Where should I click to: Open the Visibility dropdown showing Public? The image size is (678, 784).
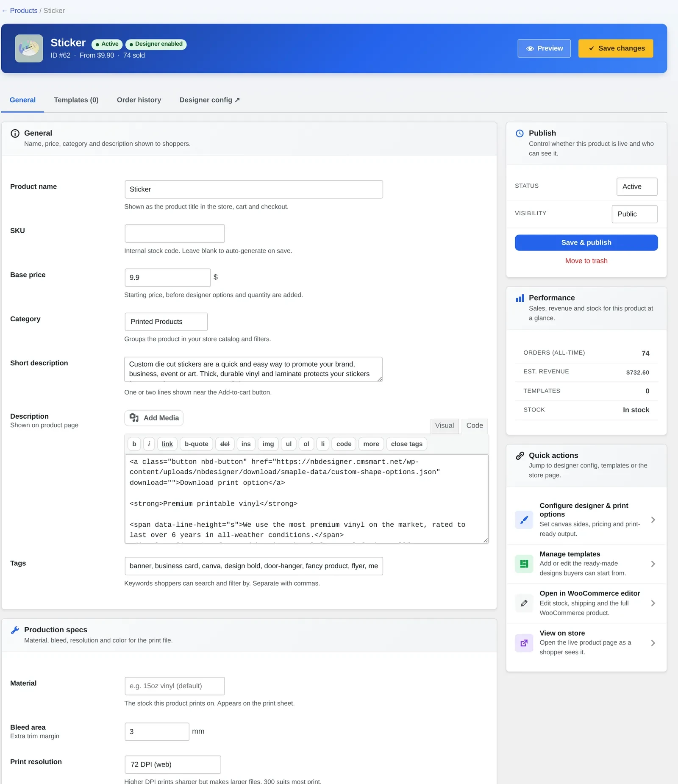(x=634, y=214)
